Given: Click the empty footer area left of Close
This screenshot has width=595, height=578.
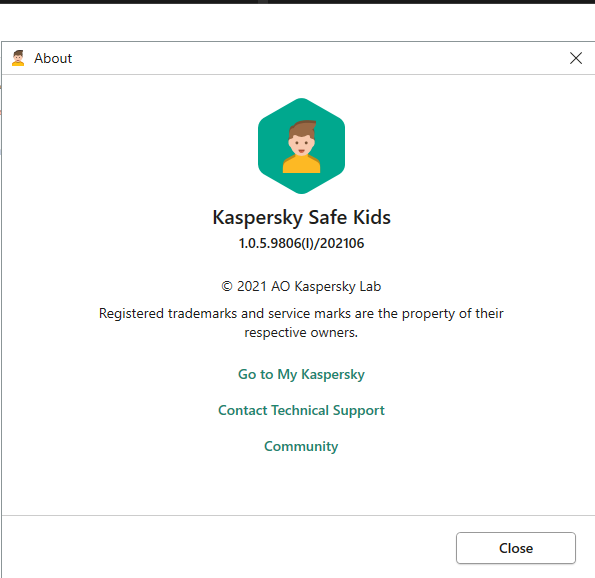Looking at the screenshot, I should (228, 547).
